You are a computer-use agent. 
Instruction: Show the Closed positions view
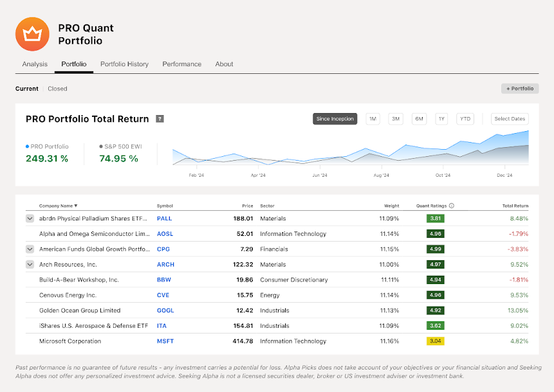tap(57, 89)
